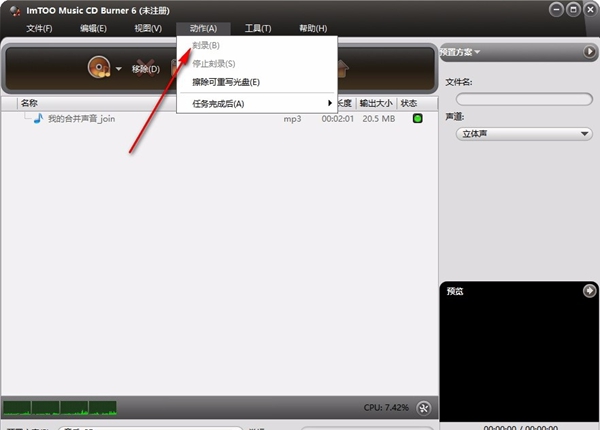
Task: Select 擦除可重写光盘(E) menu entry
Action: [257, 82]
